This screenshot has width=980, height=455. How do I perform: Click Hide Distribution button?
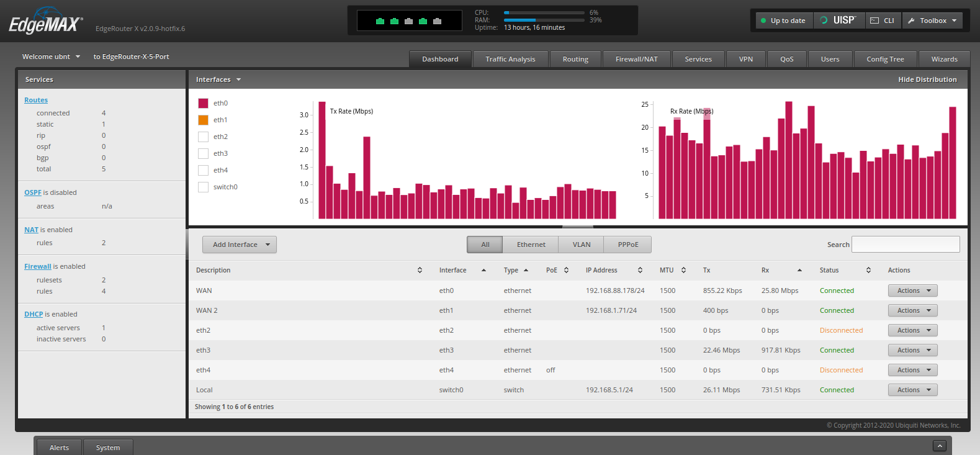927,79
